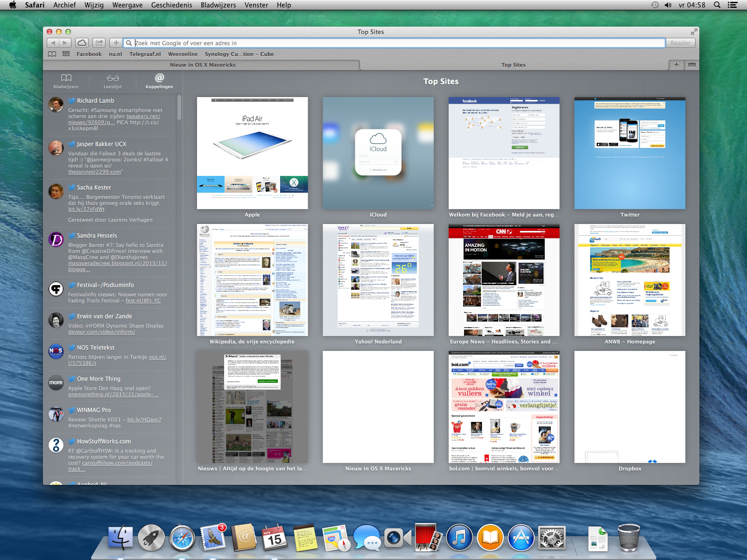Open the Wijzig menu
Image resolution: width=747 pixels, height=560 pixels.
(x=94, y=5)
